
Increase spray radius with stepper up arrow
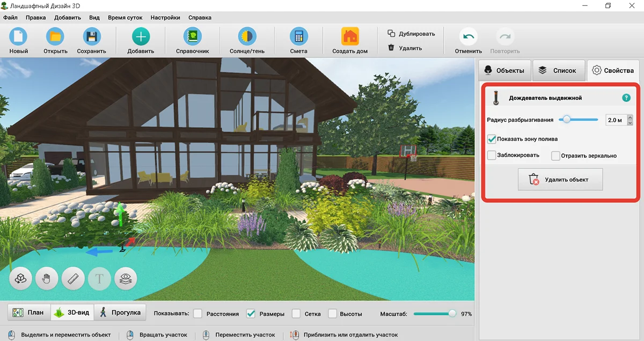click(x=630, y=117)
